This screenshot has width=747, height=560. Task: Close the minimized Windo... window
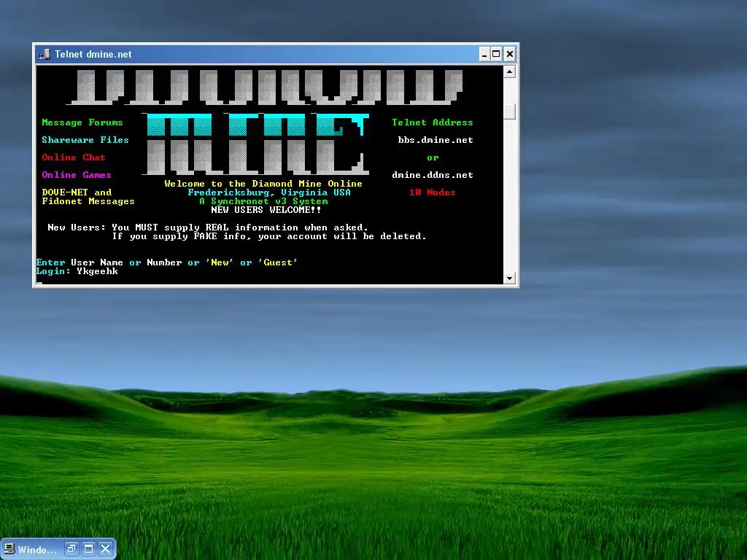[105, 549]
